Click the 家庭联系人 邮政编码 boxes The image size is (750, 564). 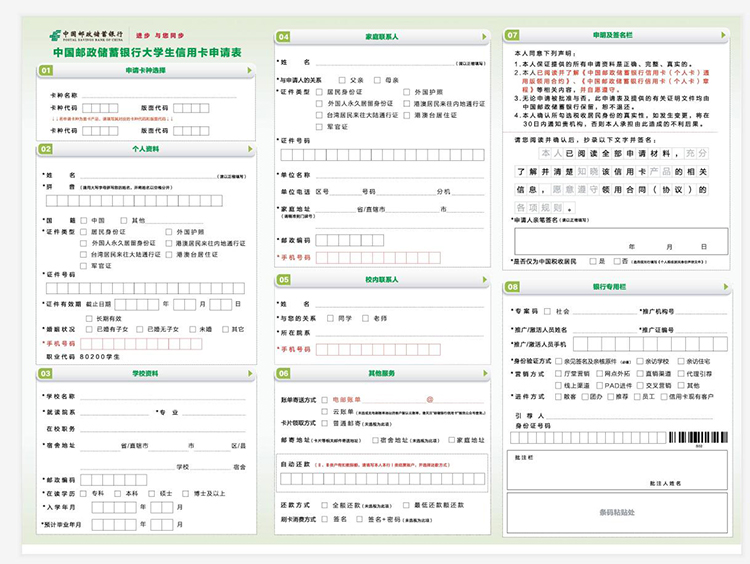350,240
